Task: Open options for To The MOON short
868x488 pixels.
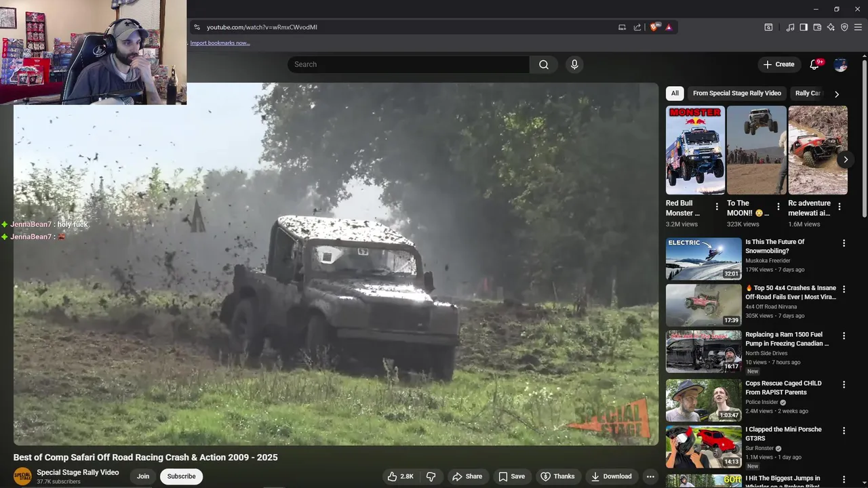Action: click(x=778, y=207)
